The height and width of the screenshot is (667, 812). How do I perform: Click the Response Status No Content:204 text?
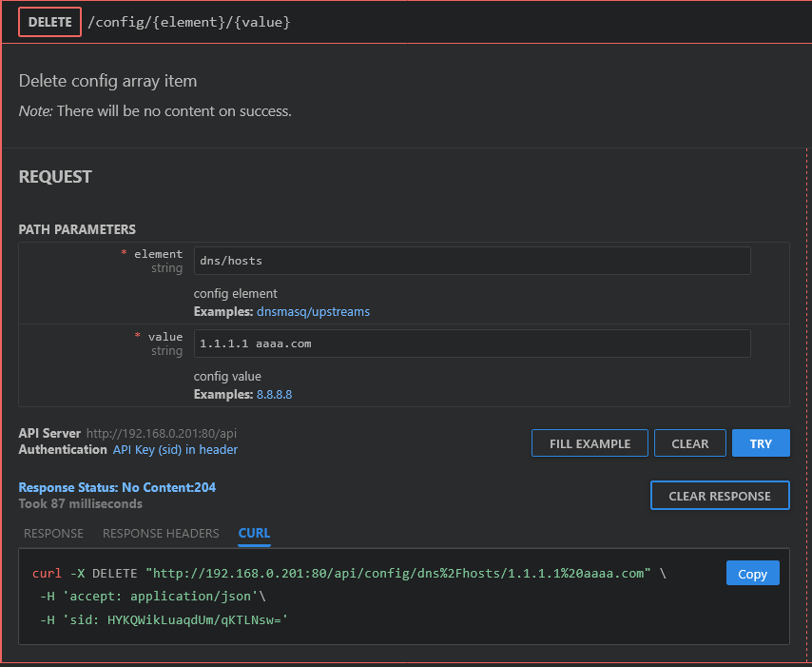tap(117, 487)
